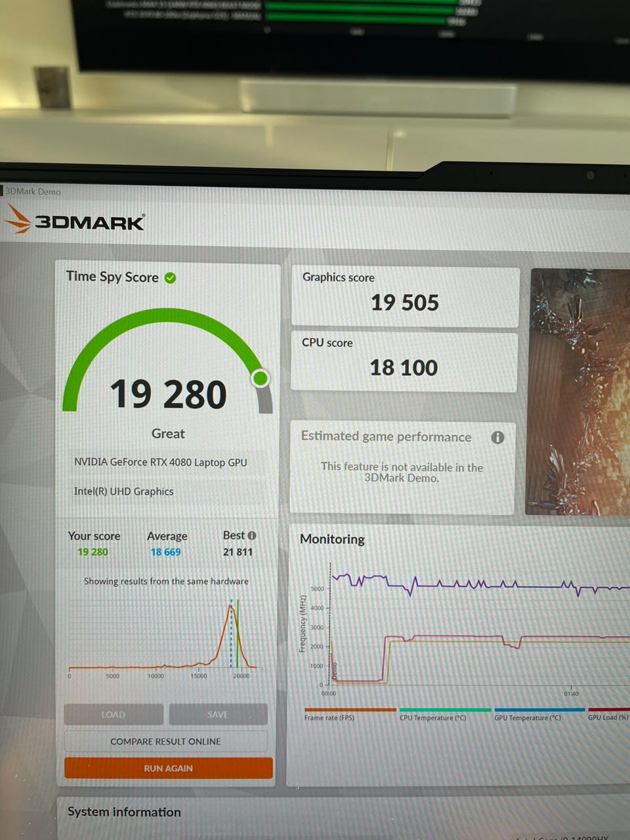Click the Showing results from the same hardware text
Image resolution: width=630 pixels, height=840 pixels.
click(x=166, y=581)
